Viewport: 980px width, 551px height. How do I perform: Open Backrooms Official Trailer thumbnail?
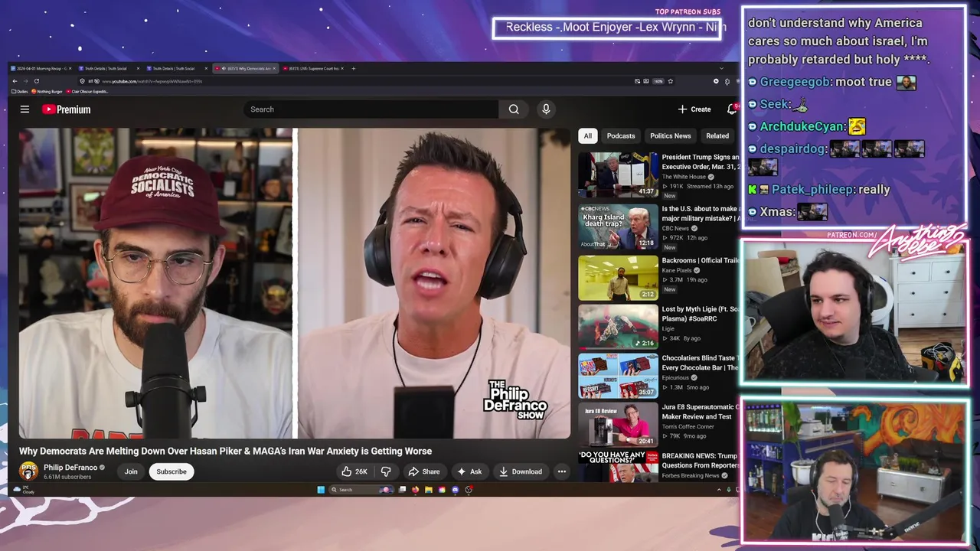coord(618,278)
